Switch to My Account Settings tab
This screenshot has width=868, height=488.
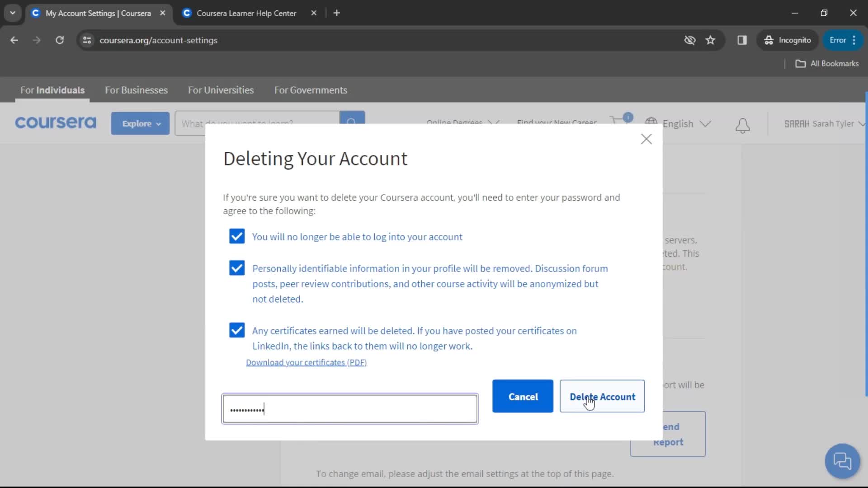coord(98,13)
